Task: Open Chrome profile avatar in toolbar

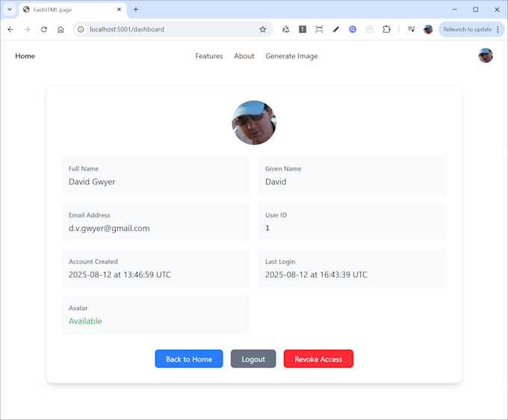Action: [x=428, y=29]
